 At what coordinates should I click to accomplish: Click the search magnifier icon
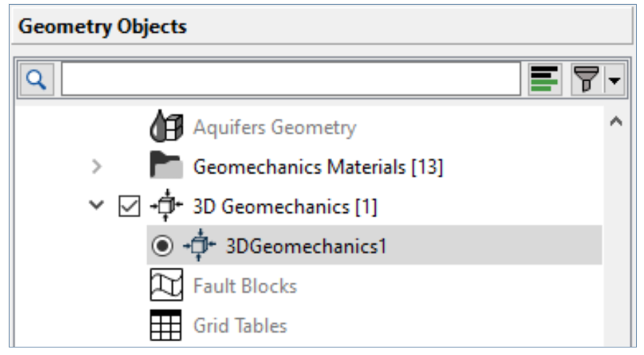tap(37, 80)
